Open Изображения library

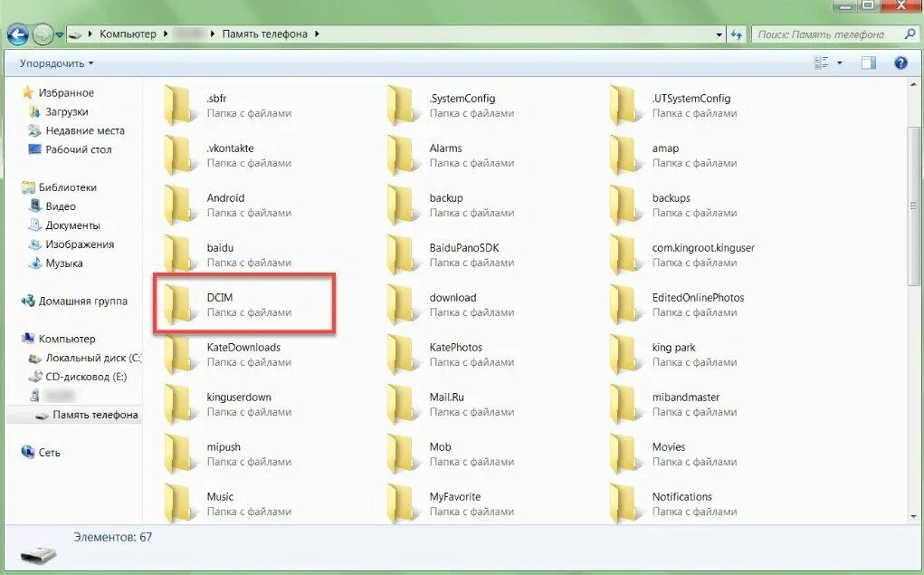pyautogui.click(x=80, y=244)
